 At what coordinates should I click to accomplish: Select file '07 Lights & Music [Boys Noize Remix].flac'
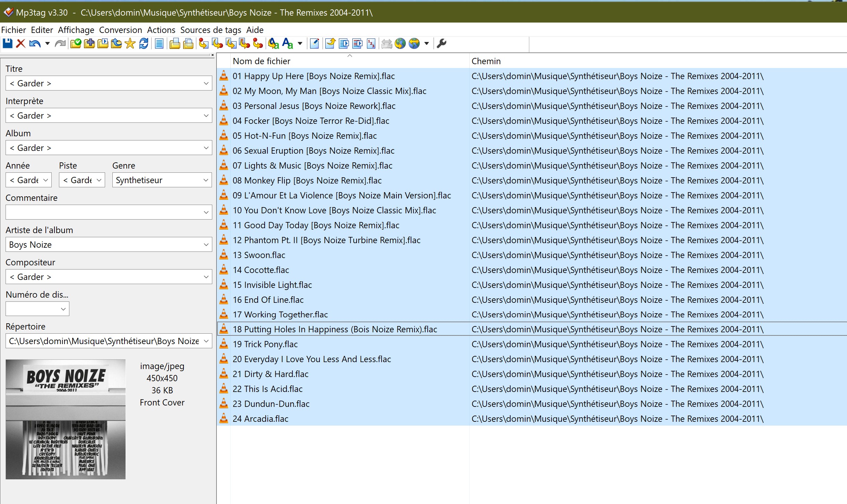(312, 165)
